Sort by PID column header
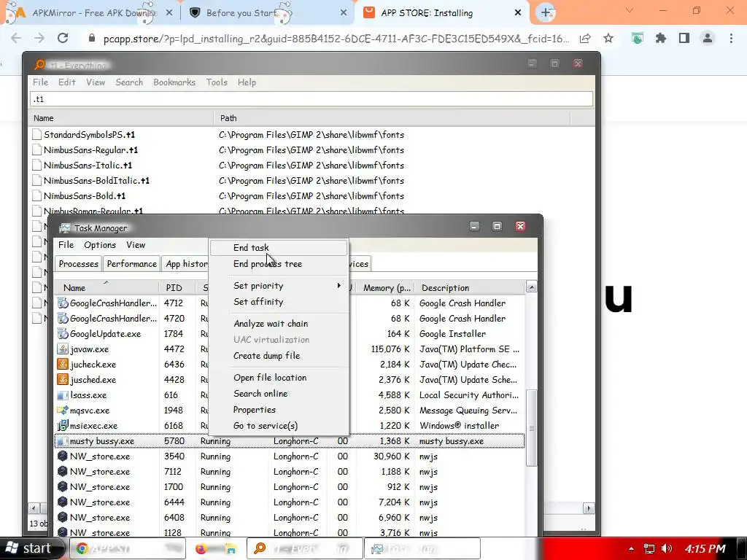This screenshot has height=560, width=747. click(177, 287)
